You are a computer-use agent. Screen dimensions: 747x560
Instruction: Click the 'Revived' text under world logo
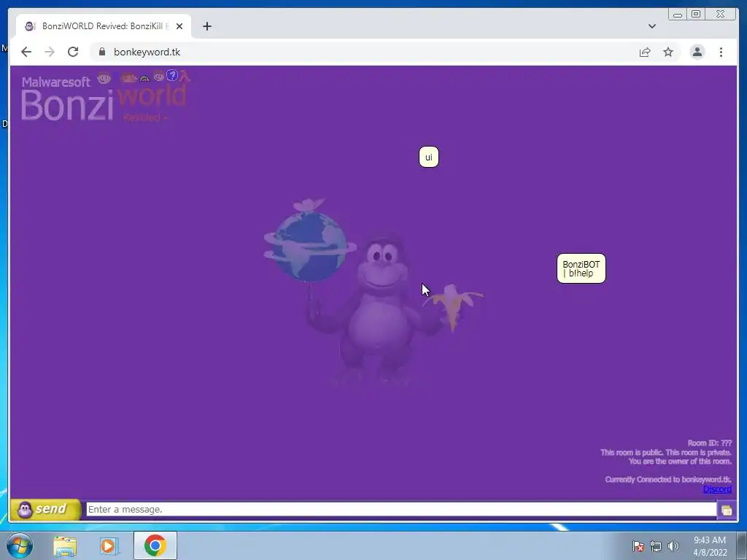142,117
